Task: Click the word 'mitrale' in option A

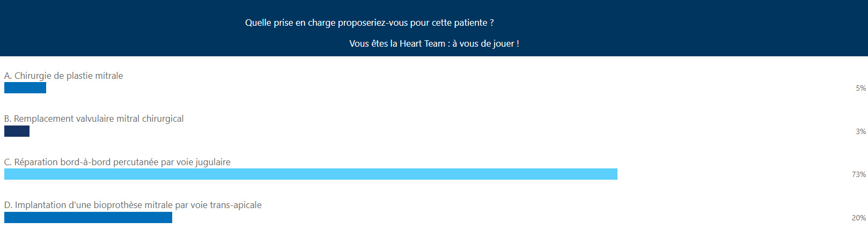Action: (x=109, y=76)
